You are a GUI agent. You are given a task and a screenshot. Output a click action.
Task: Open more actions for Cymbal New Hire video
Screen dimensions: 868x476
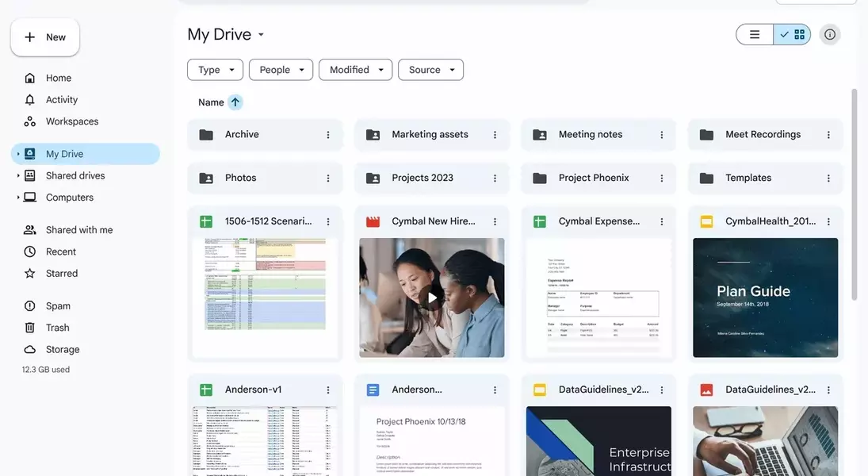tap(495, 222)
